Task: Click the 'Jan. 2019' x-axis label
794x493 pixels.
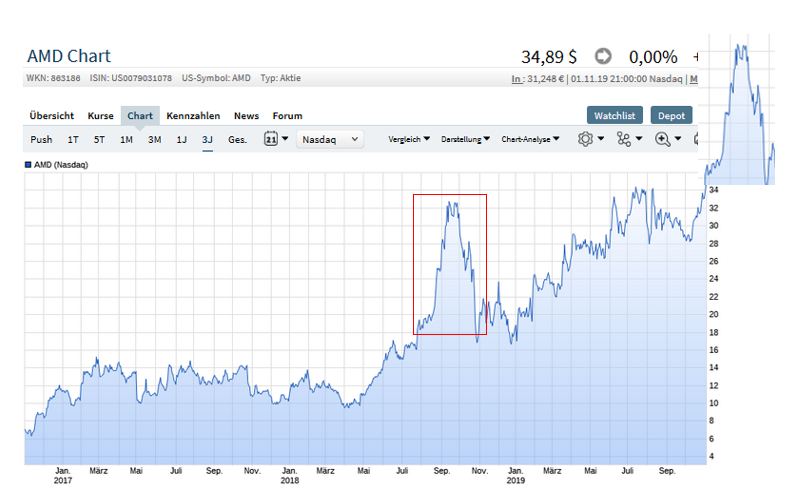Action: [x=515, y=475]
